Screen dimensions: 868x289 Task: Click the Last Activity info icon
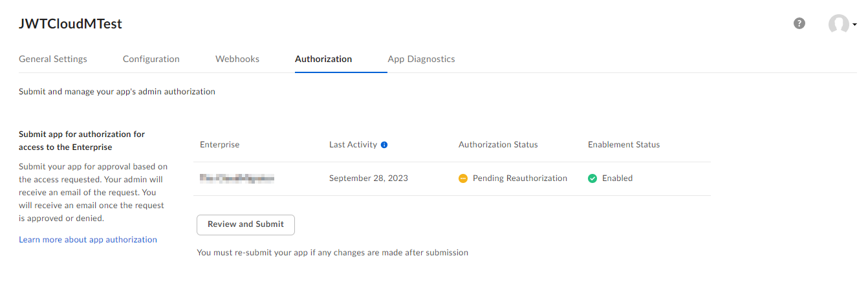click(384, 145)
